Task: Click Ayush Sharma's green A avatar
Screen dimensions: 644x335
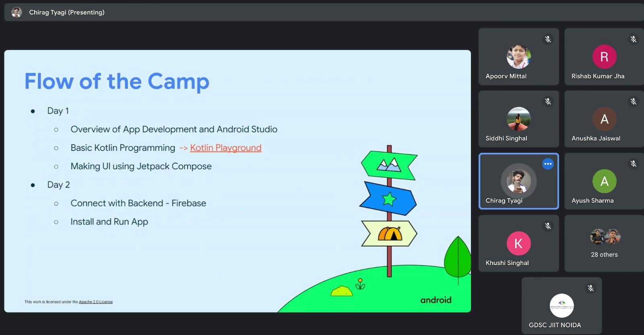Action: 604,181
